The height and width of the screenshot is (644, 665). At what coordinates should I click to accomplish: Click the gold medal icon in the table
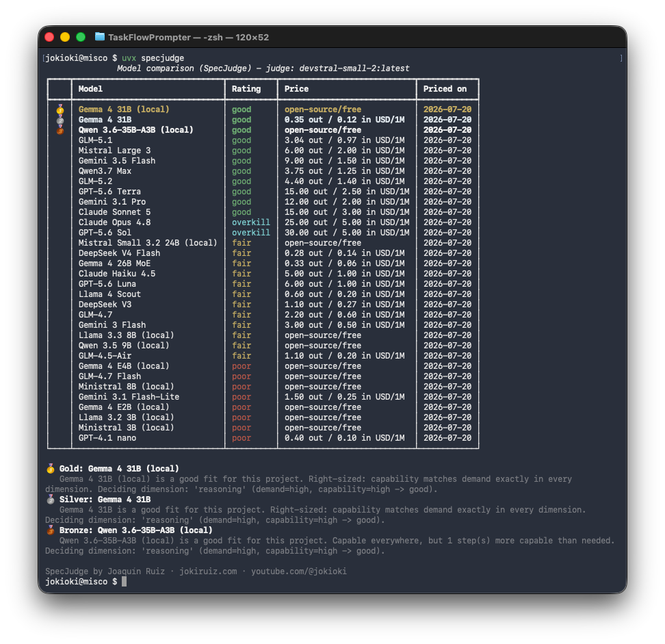click(x=60, y=110)
